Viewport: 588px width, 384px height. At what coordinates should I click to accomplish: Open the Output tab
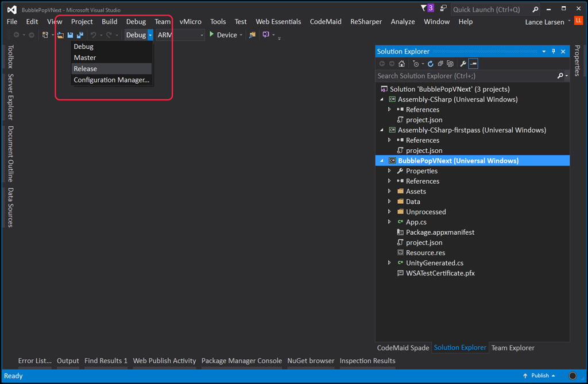pos(68,360)
